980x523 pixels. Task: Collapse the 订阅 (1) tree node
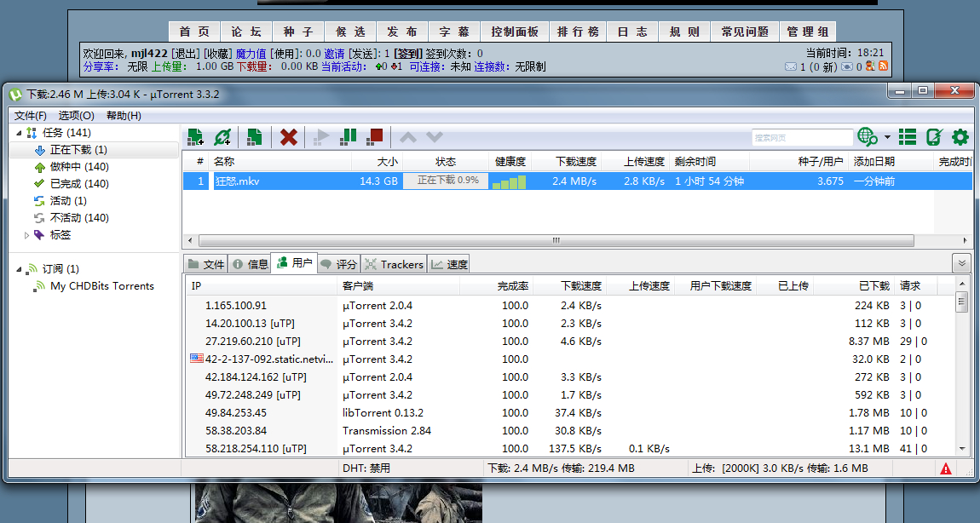19,269
